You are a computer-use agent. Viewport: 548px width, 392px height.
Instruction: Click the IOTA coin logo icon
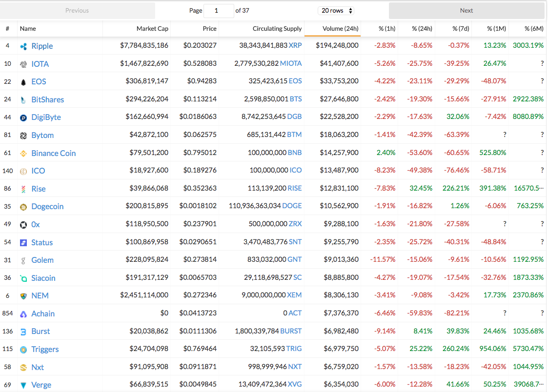point(23,64)
